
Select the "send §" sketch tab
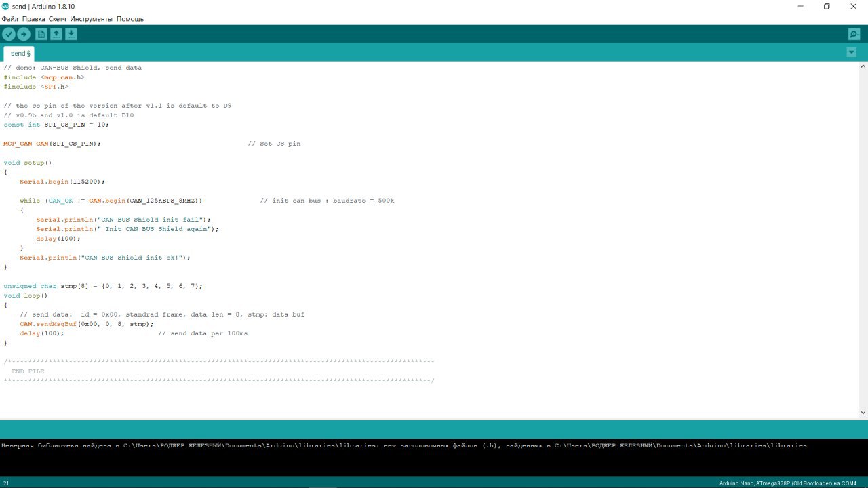[20, 54]
